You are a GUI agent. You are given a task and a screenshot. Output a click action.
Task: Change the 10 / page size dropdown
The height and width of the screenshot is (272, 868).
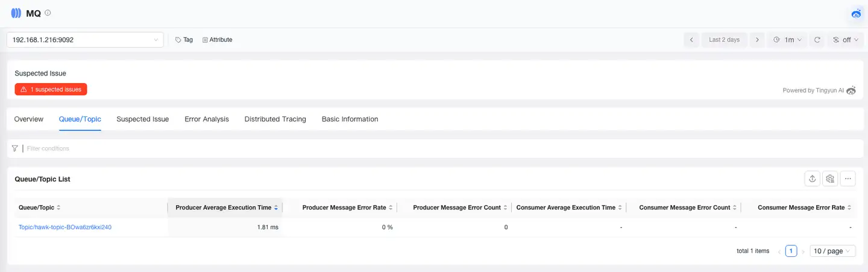[832, 251]
